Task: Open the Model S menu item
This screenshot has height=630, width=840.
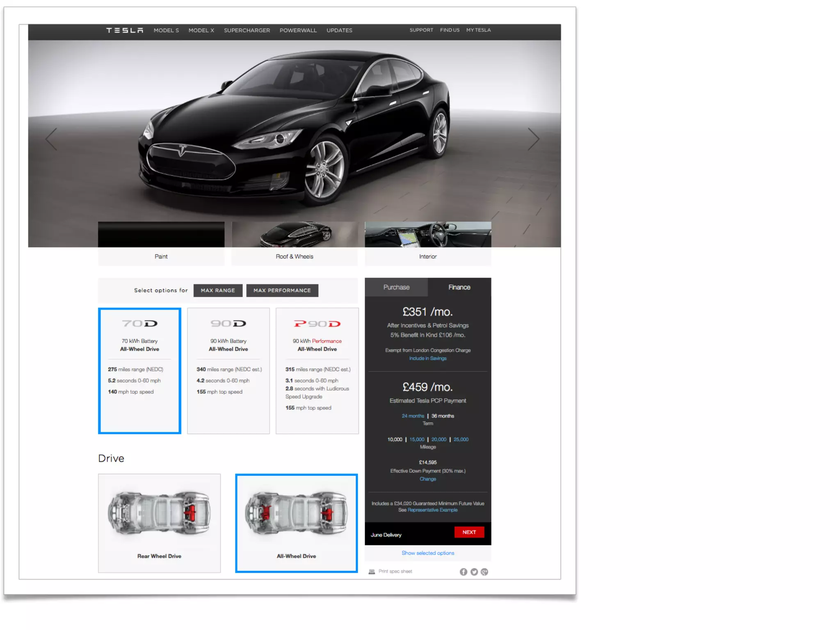Action: 166,30
